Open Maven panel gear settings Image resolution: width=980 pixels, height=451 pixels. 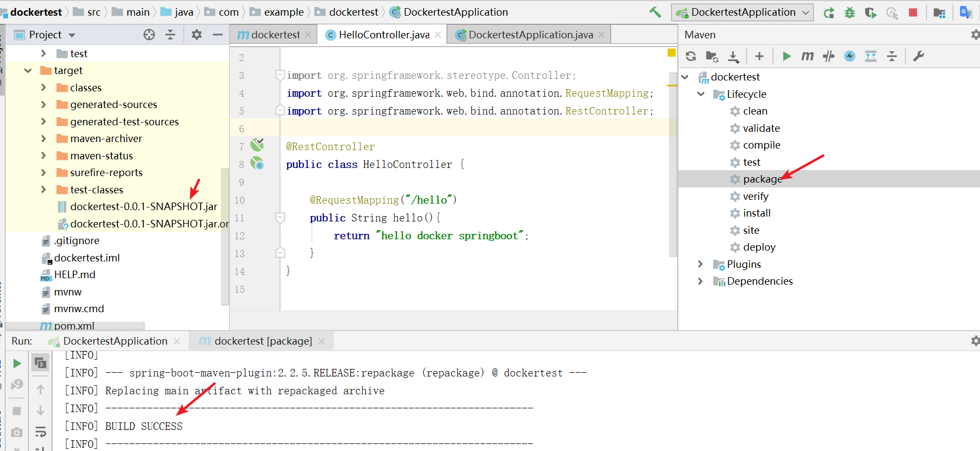pos(975,35)
